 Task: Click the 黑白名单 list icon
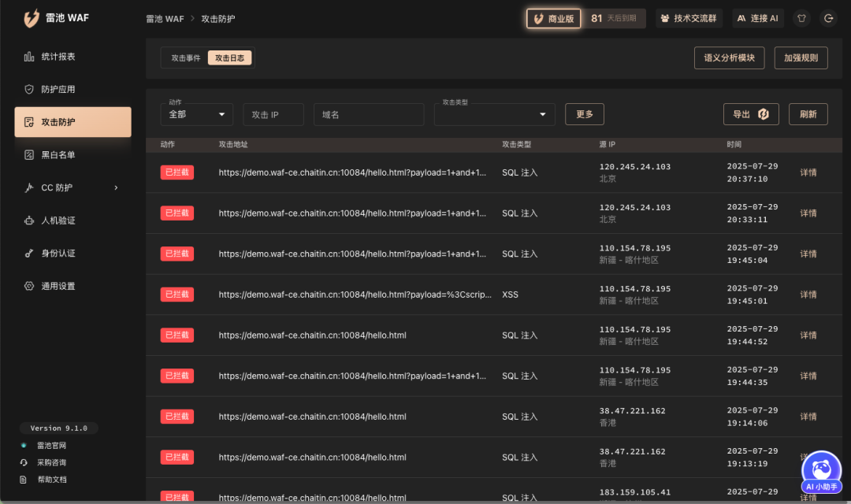[x=29, y=154]
